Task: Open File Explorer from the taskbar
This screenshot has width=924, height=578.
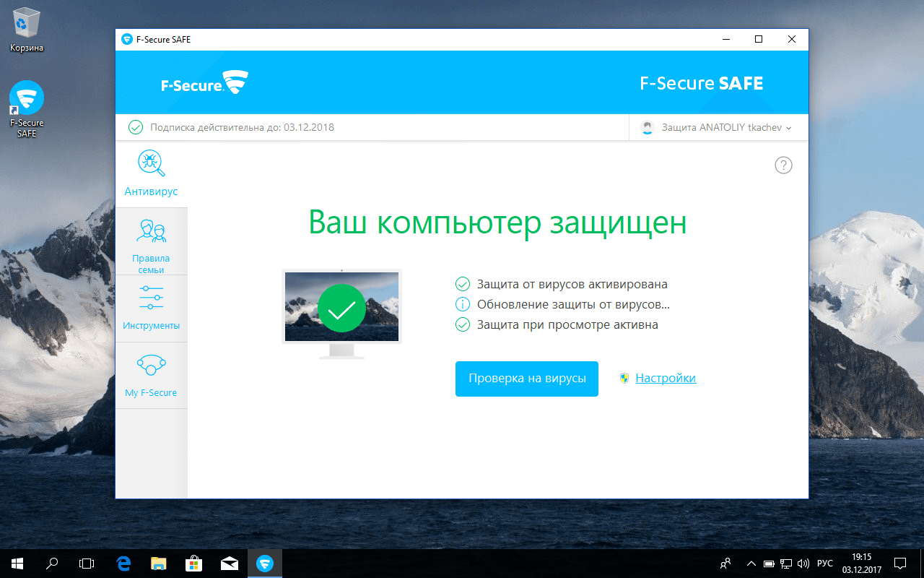Action: [158, 564]
